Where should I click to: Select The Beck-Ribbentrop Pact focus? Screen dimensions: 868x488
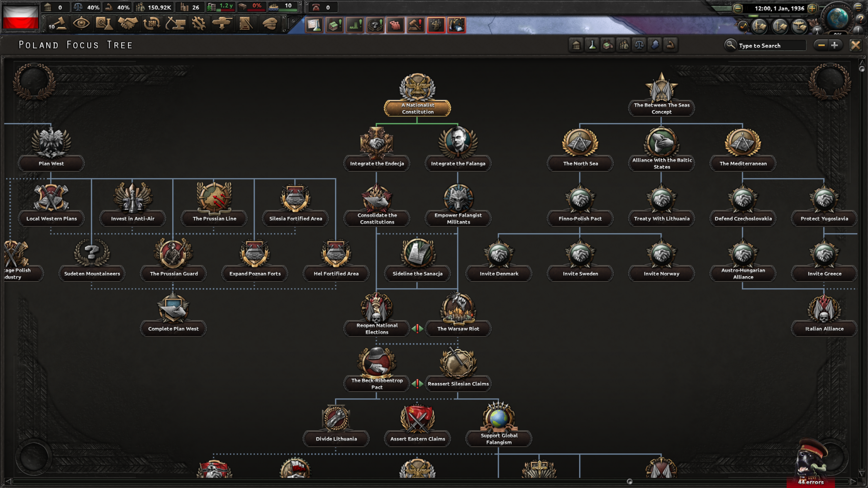point(377,369)
